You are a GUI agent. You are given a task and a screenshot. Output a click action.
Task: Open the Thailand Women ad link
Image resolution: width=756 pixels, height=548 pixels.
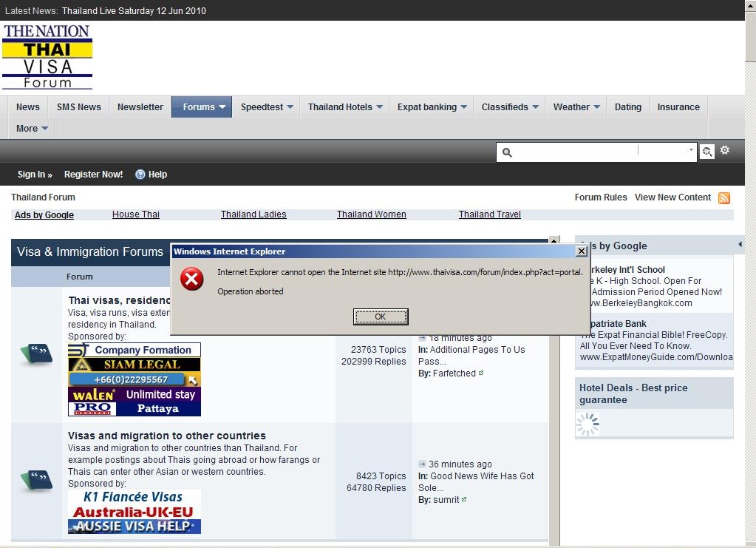tap(371, 214)
